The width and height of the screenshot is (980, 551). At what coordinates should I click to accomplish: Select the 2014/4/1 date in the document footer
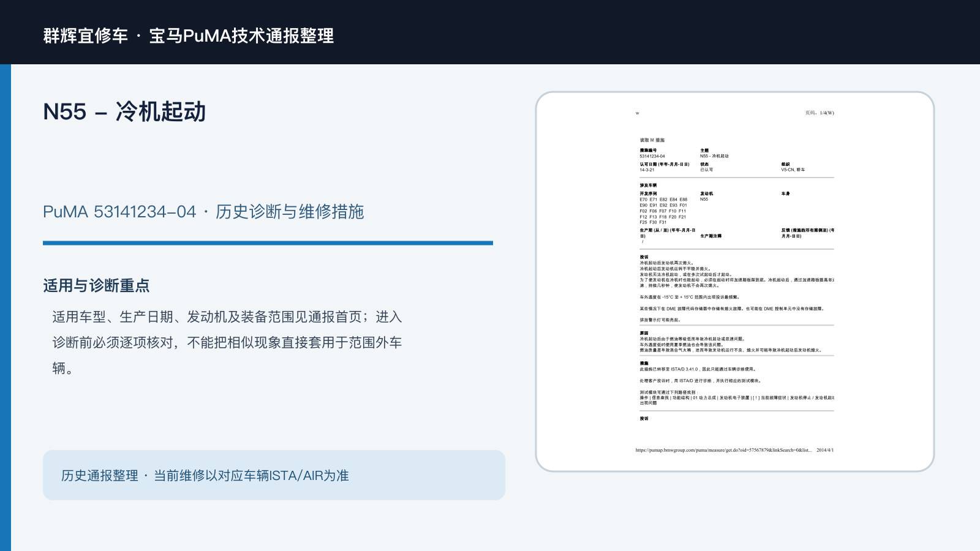click(x=825, y=450)
